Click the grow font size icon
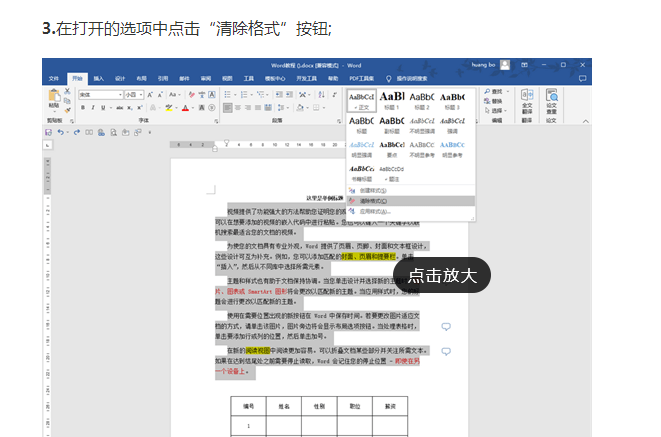The width and height of the screenshot is (661, 437). tap(150, 95)
